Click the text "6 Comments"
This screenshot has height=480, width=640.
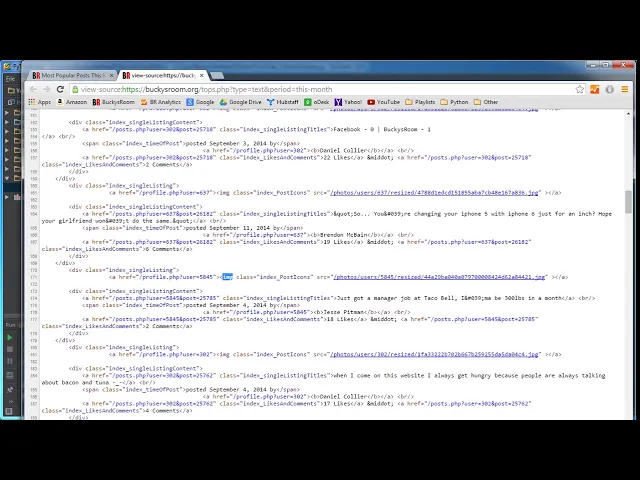162,249
